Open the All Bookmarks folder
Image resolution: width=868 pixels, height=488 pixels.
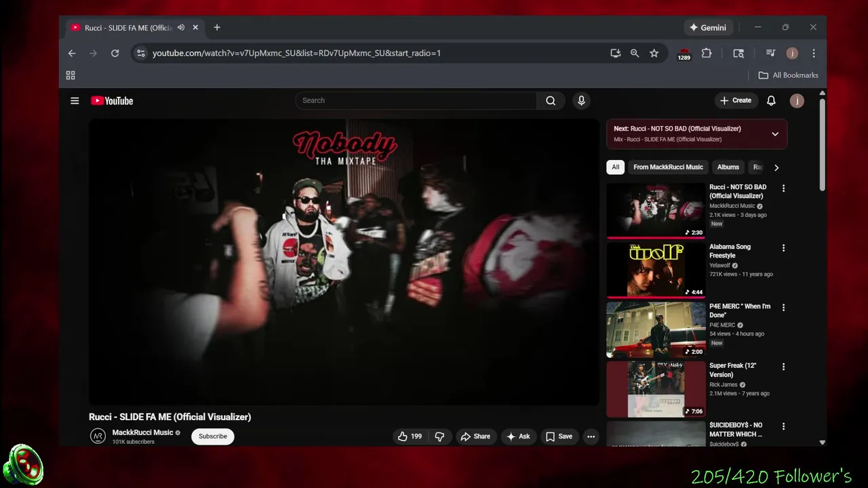pos(788,75)
